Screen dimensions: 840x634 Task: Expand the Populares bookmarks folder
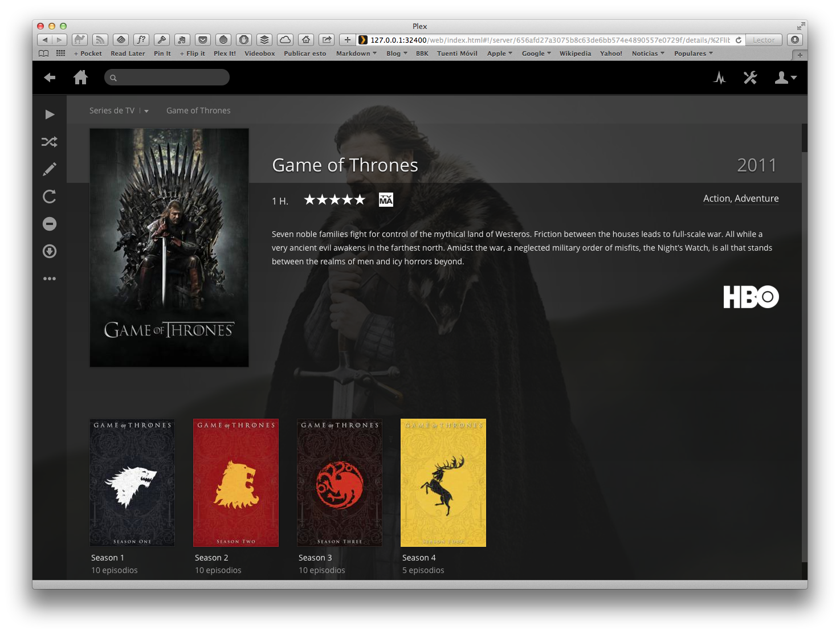[694, 54]
